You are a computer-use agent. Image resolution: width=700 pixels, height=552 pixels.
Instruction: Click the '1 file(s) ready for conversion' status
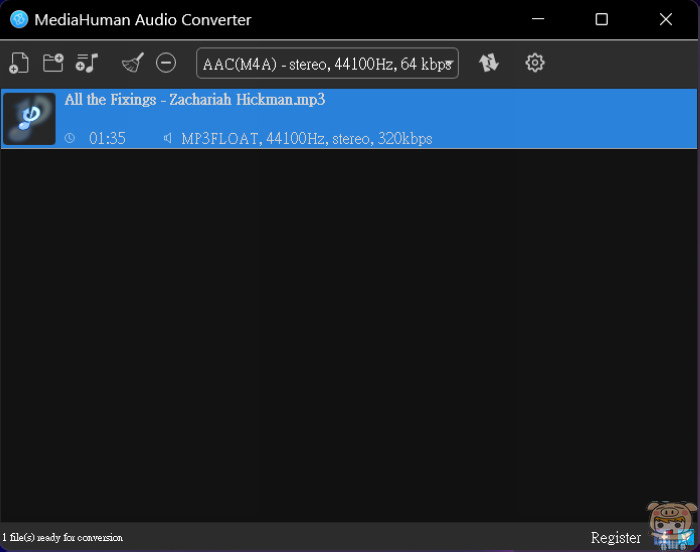click(62, 537)
